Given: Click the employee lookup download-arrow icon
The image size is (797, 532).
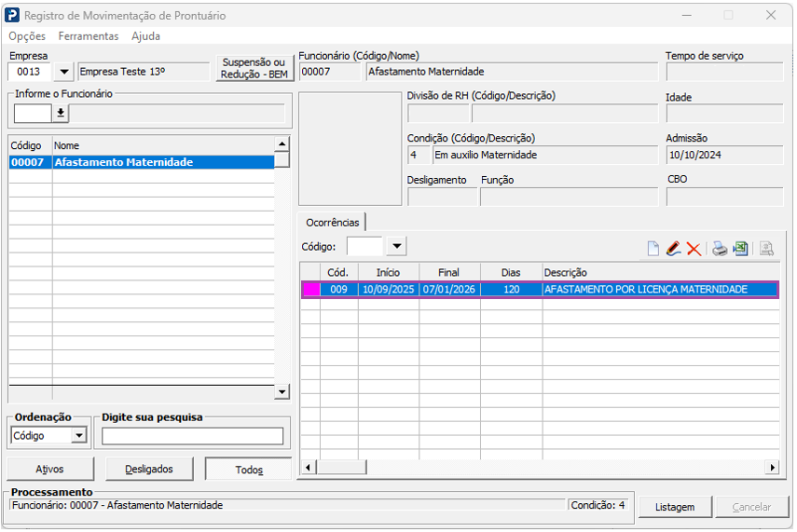Looking at the screenshot, I should pos(61,113).
